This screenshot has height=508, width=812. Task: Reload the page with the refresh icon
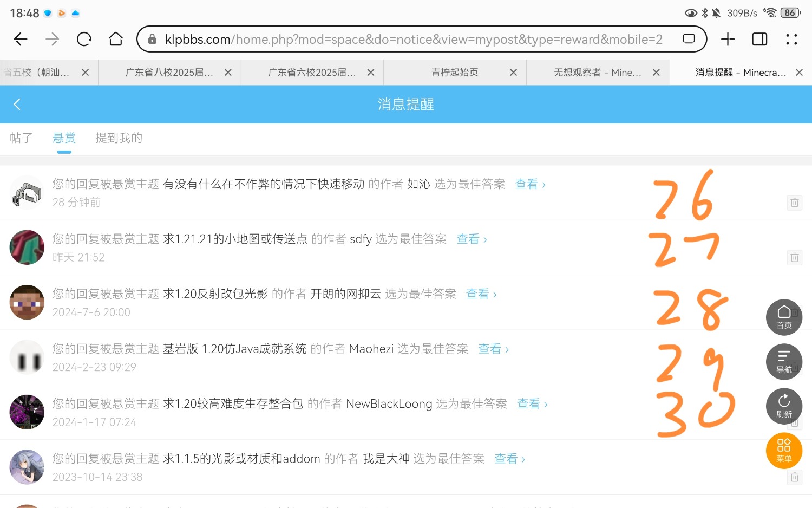click(x=84, y=39)
